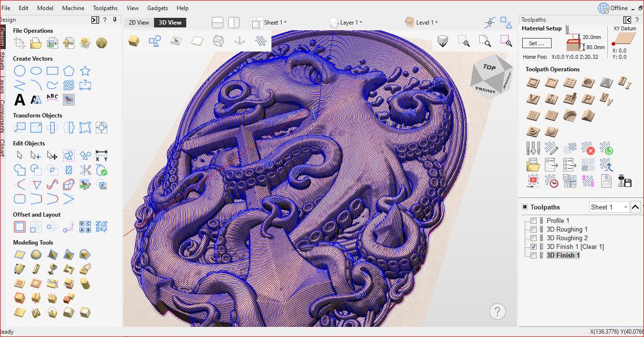This screenshot has height=337, width=644.
Task: Open the Toolpaths menu
Action: coord(105,8)
